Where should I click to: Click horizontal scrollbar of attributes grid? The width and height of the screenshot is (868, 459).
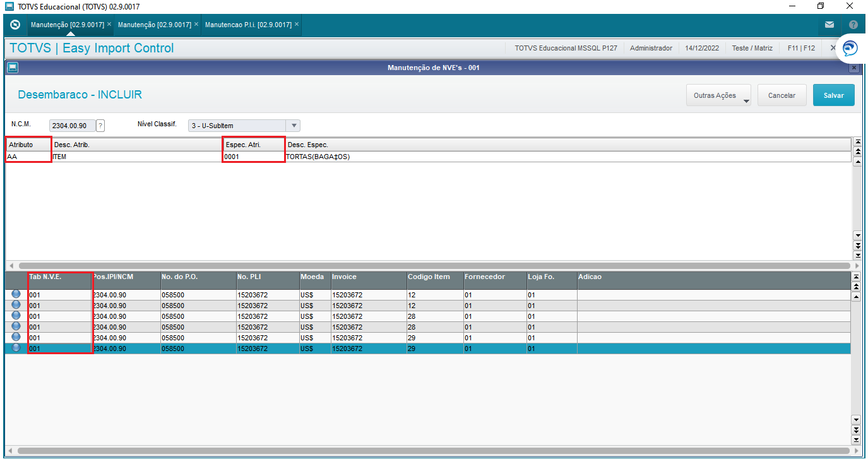point(434,266)
